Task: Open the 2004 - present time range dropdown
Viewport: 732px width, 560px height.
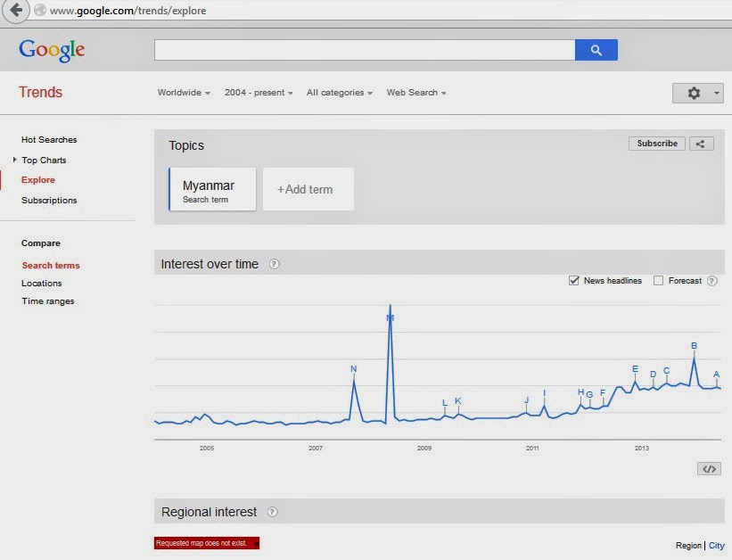Action: coord(259,93)
